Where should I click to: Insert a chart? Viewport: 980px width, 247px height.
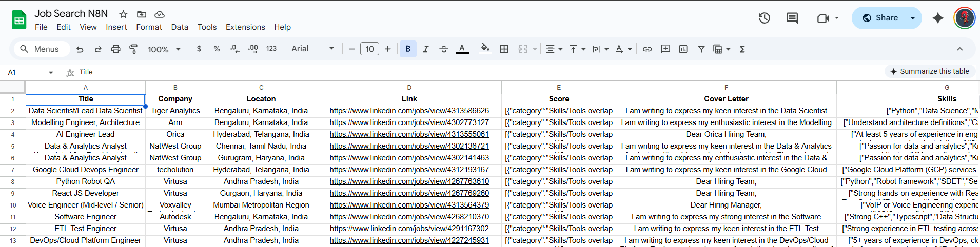pos(683,49)
